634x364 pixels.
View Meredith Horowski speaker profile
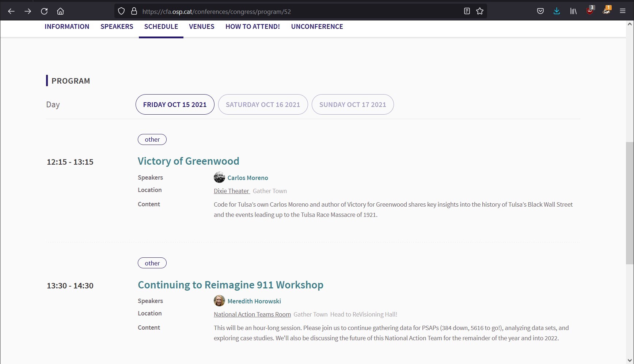254,301
